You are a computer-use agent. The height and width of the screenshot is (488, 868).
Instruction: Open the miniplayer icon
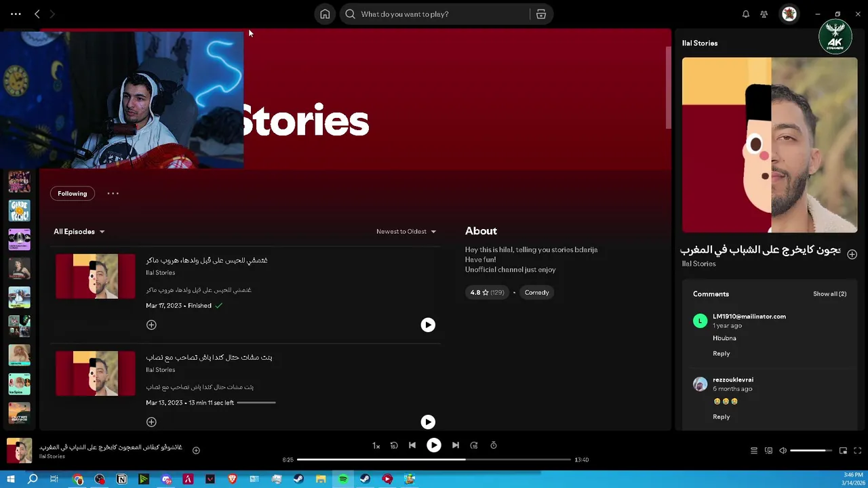[x=843, y=451]
